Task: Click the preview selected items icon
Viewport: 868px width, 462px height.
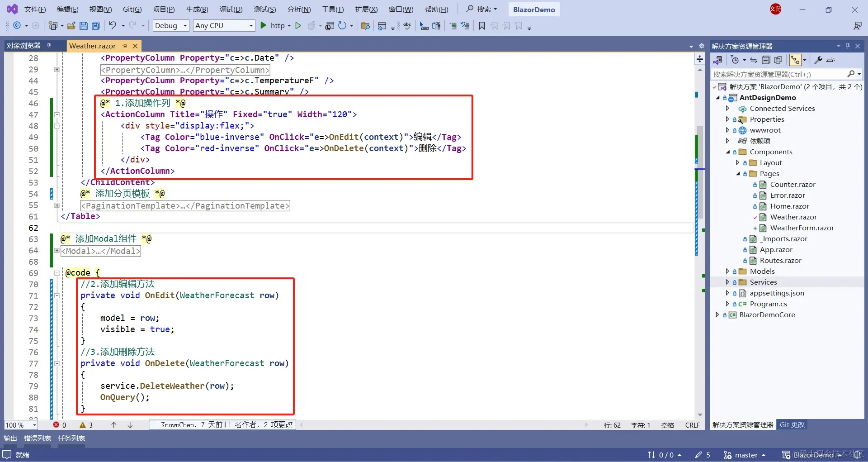Action: click(830, 60)
